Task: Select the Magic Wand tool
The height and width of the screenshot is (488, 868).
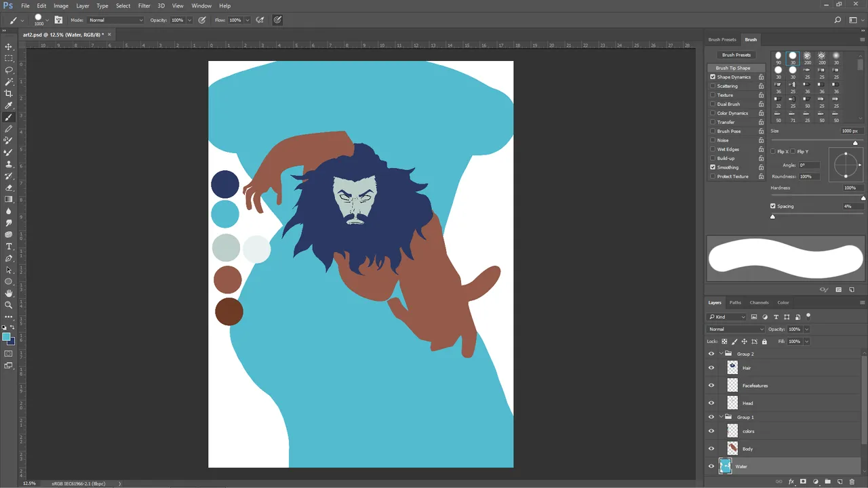Action: (9, 81)
